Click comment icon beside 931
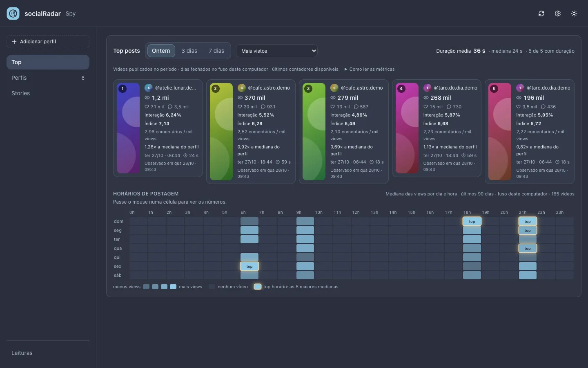 coord(263,107)
